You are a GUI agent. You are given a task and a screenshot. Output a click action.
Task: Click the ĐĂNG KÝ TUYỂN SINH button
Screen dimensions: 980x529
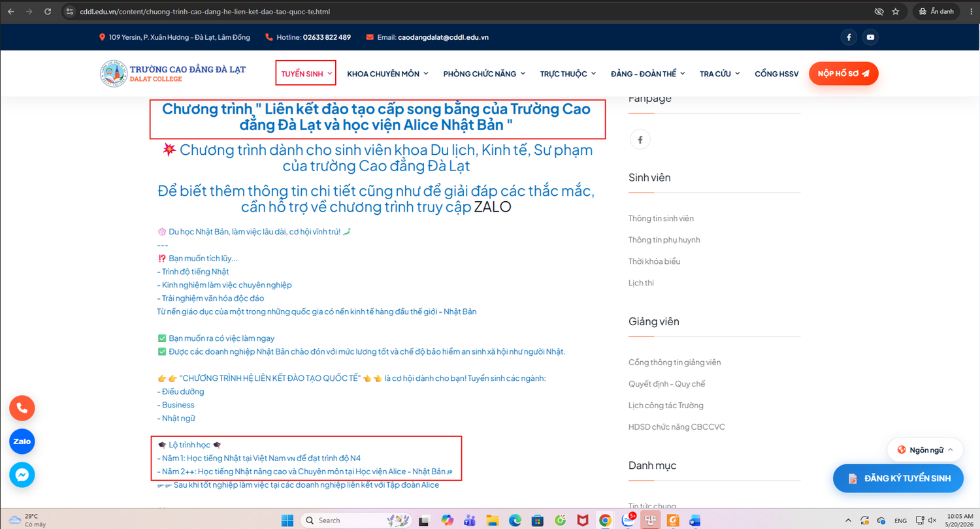(x=898, y=478)
